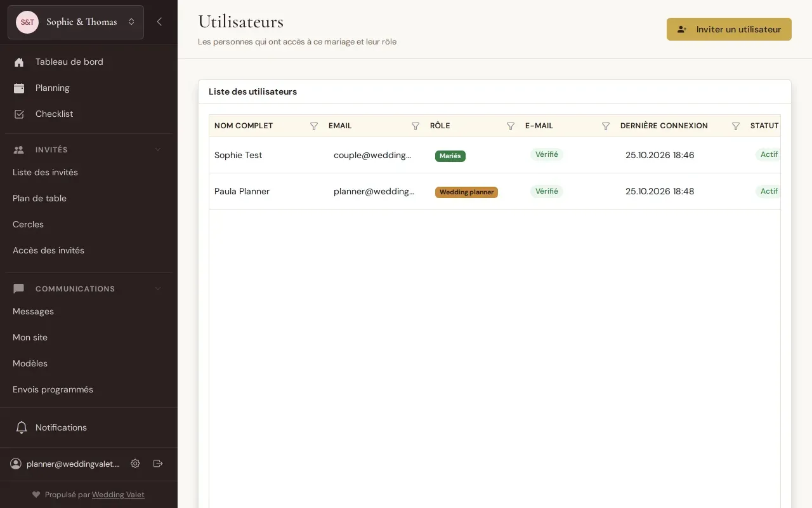Click Sophie Test's Vérifié badge
The image size is (812, 508).
547,154
